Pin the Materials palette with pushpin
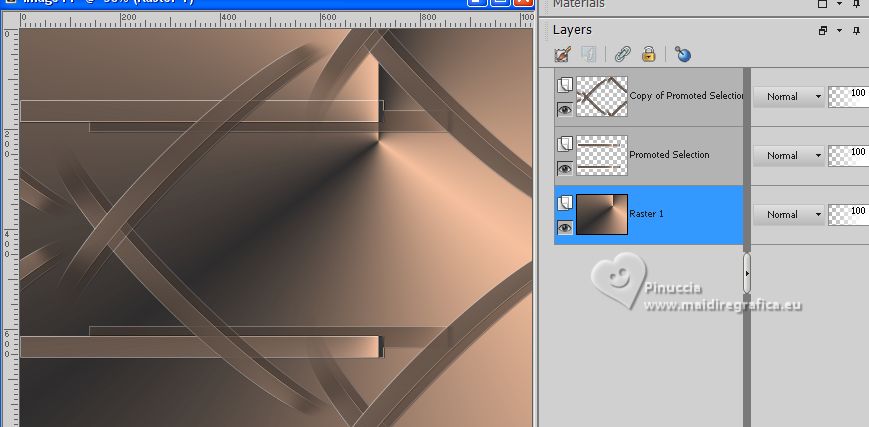This screenshot has height=427, width=869. 857,4
